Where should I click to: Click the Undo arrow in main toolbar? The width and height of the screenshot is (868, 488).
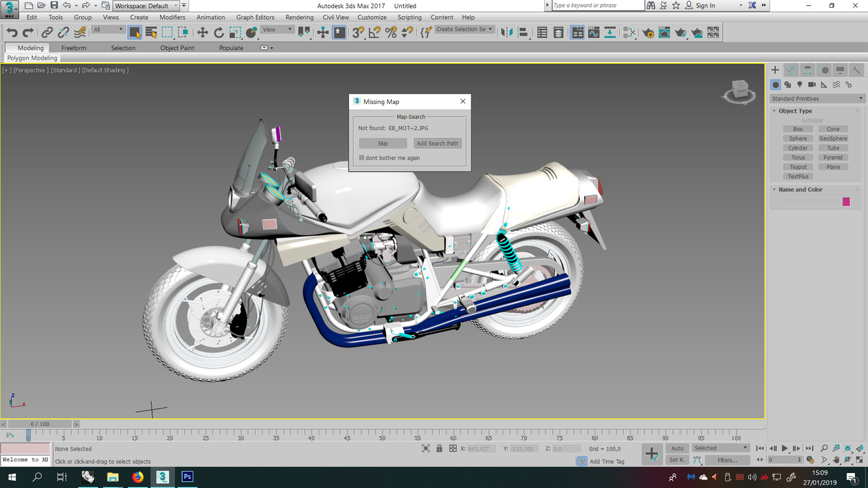[x=12, y=33]
